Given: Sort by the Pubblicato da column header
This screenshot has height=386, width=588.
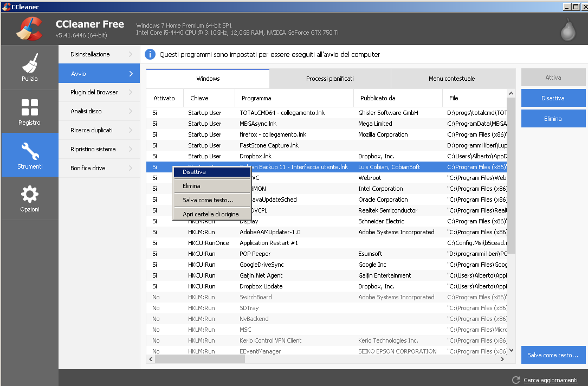Looking at the screenshot, I should coord(398,98).
